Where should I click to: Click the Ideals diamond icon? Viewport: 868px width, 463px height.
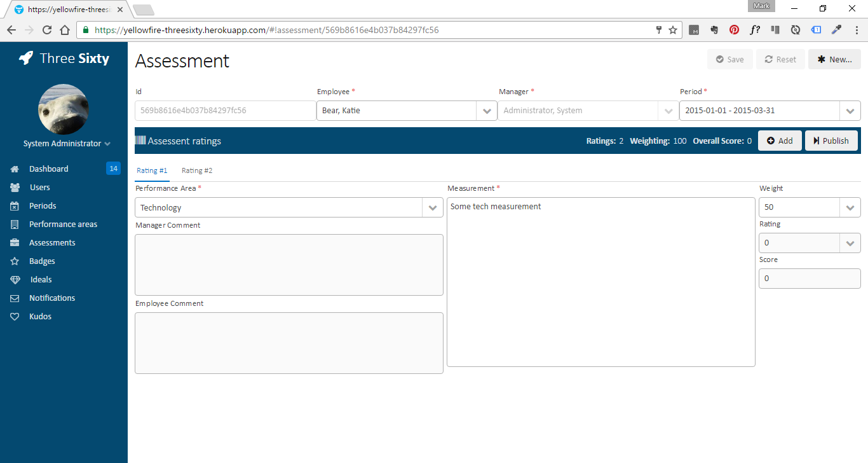pos(15,280)
